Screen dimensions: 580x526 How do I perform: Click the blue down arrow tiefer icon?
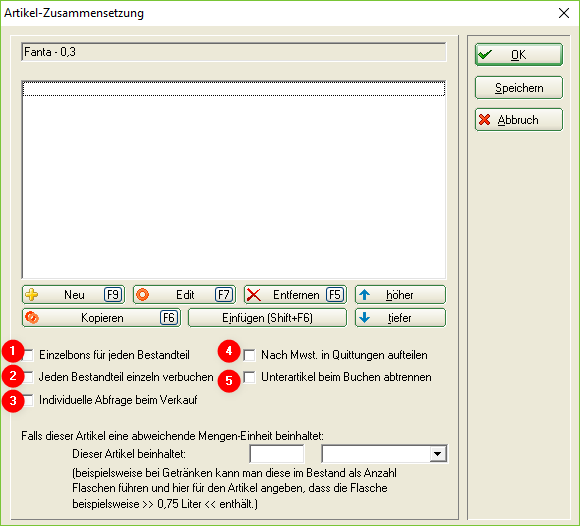point(365,318)
